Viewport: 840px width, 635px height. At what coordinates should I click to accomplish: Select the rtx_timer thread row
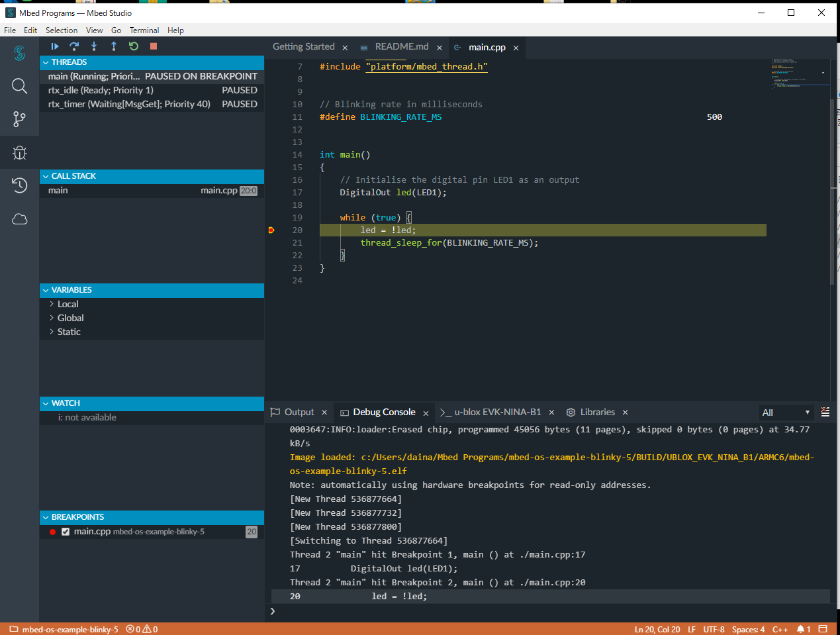(x=152, y=104)
